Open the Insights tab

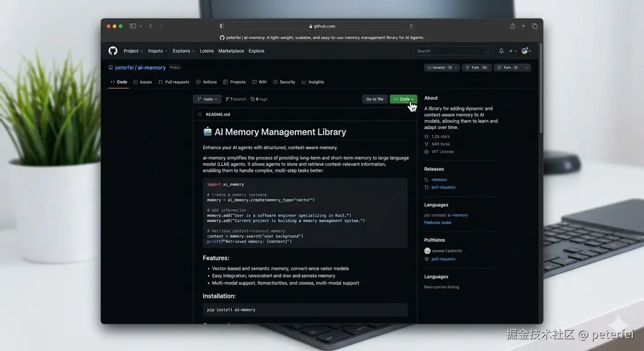(x=313, y=82)
